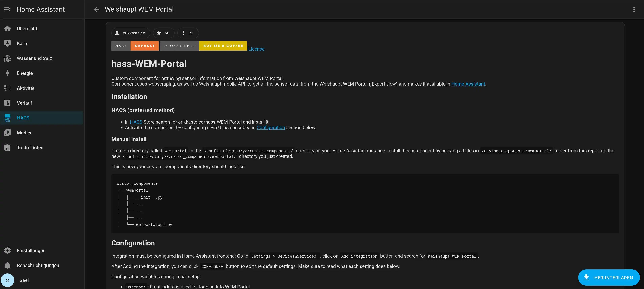This screenshot has height=289, width=644.
Task: Click the Seel user avatar
Action: coord(7,280)
